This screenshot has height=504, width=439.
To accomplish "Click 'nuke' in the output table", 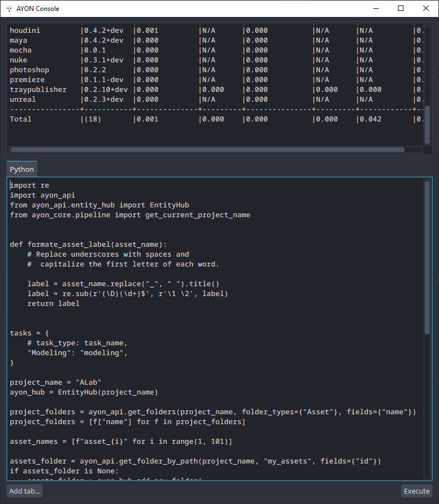I will point(19,60).
